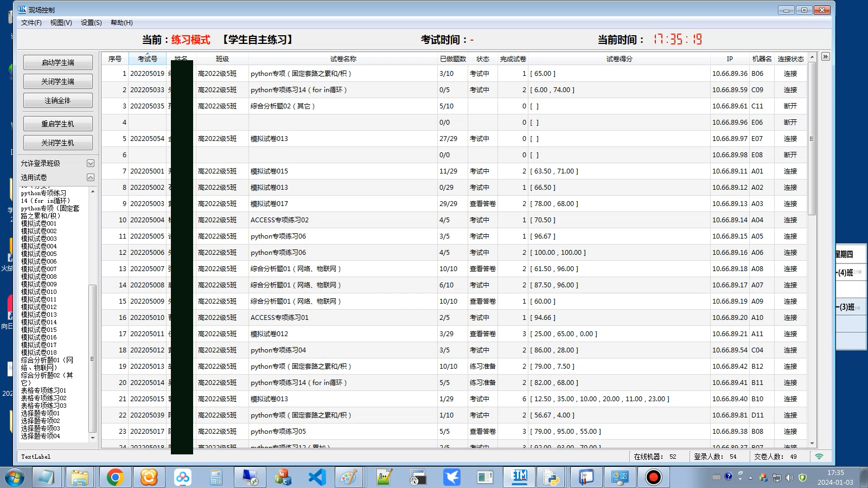Open Visual Studio Code from the taskbar
868x488 pixels.
point(317,477)
